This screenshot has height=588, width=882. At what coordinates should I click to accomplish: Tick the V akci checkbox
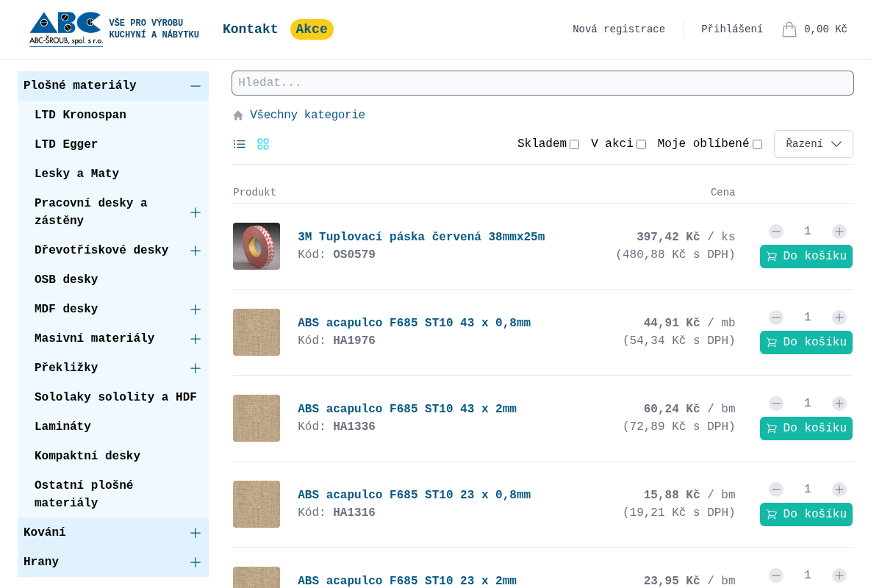641,145
